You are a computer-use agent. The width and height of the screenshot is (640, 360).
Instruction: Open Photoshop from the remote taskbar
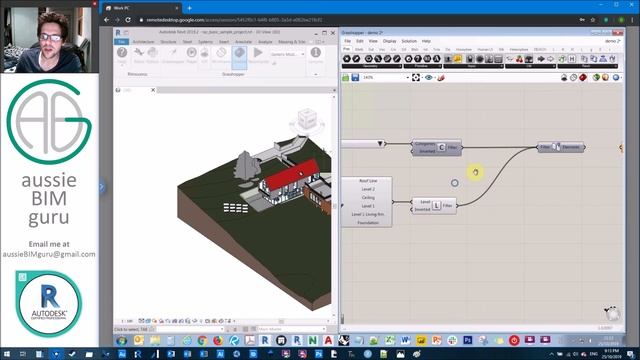(468, 340)
